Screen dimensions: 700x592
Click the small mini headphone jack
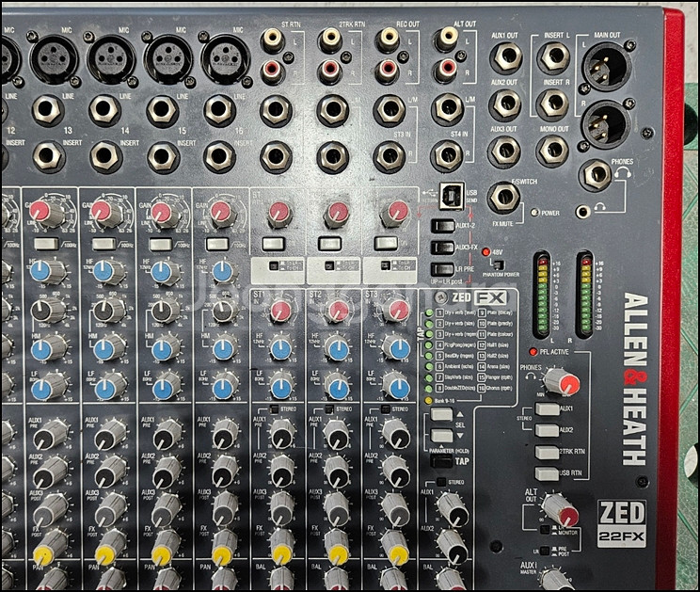pyautogui.click(x=583, y=211)
